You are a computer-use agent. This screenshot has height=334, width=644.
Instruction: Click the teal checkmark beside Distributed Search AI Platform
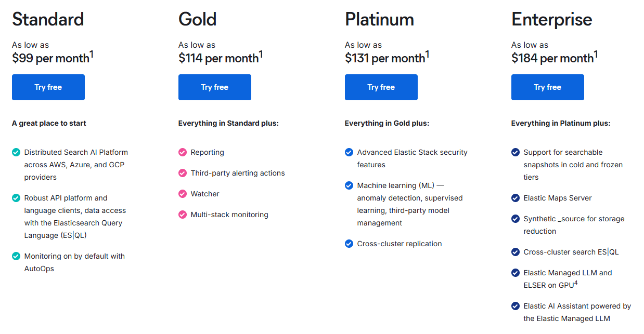tap(16, 152)
